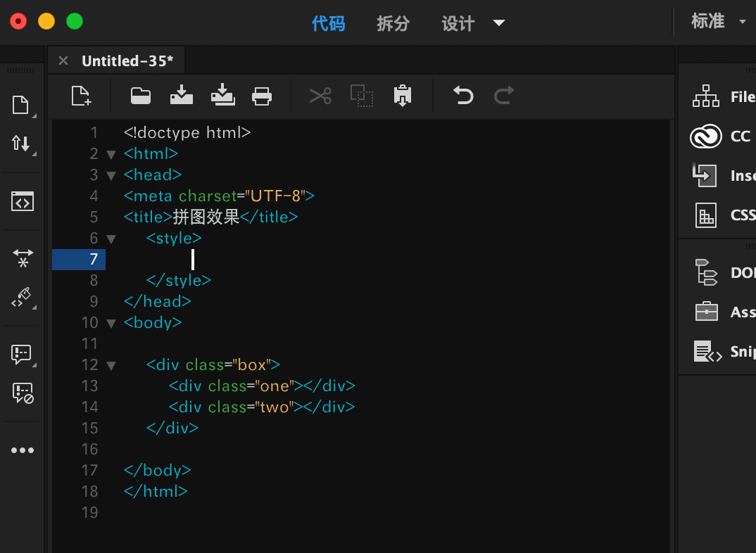Open the Assets briefcase panel icon
This screenshot has height=553, width=756.
(706, 311)
